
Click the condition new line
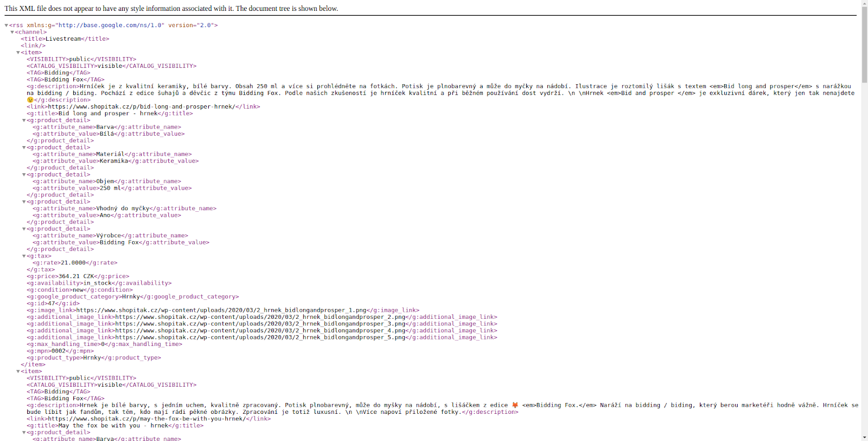point(80,290)
